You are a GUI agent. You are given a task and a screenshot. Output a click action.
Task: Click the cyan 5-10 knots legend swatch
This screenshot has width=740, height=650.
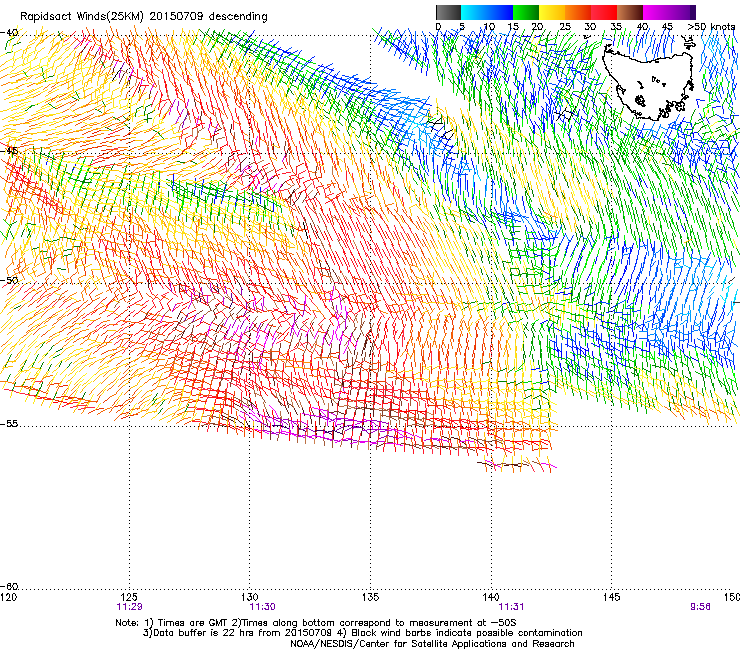[x=473, y=12]
